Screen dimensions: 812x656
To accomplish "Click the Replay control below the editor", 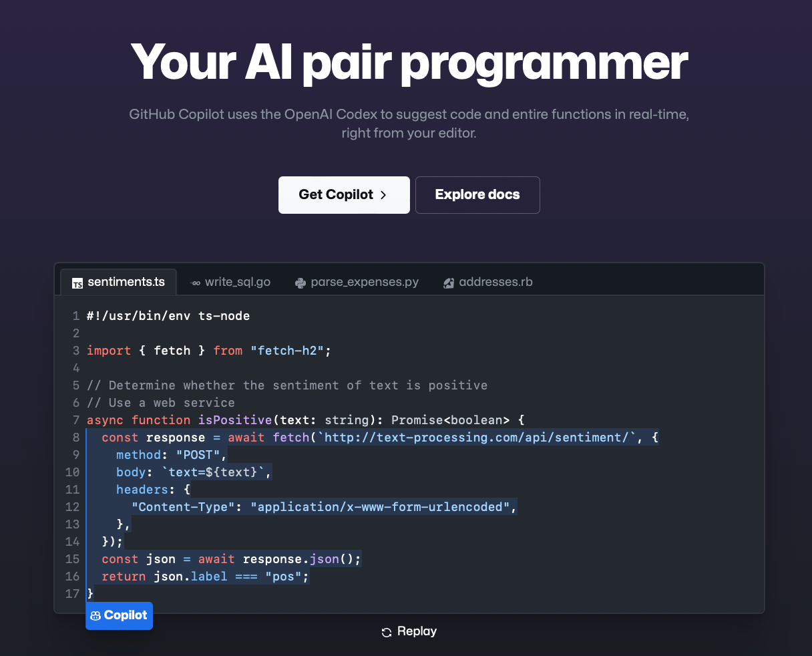I will pyautogui.click(x=409, y=631).
